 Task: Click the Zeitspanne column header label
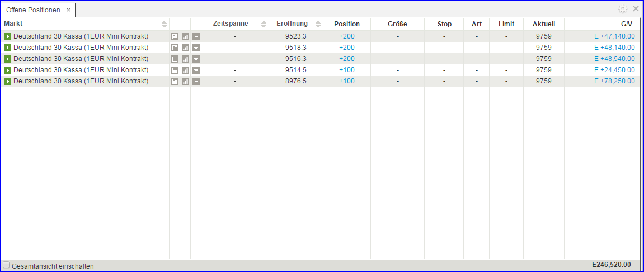click(x=231, y=24)
